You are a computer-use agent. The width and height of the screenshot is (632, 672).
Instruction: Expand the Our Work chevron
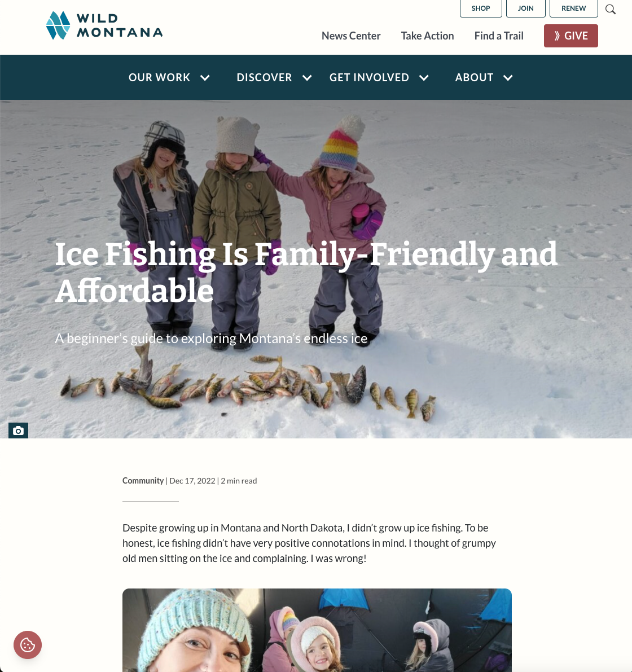(205, 78)
